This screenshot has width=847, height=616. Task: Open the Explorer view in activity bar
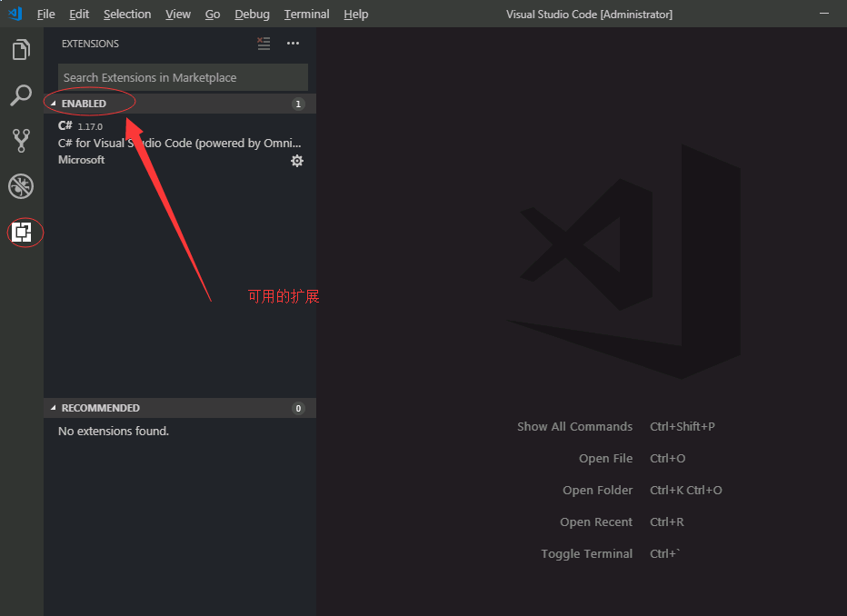coord(21,50)
